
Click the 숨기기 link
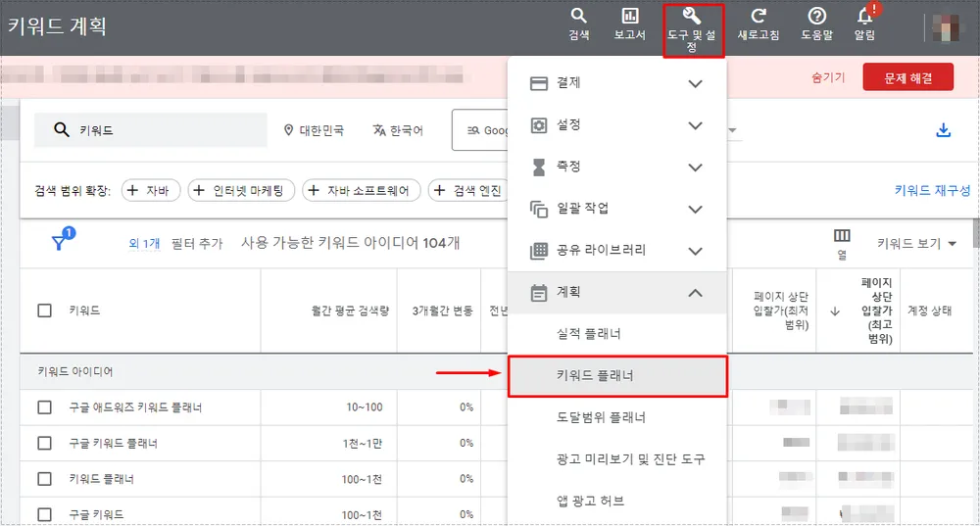point(828,77)
